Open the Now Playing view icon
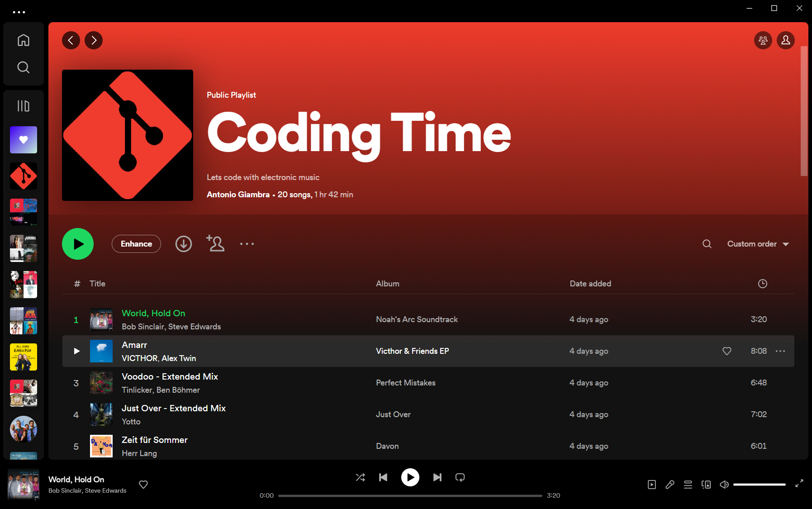Image resolution: width=812 pixels, height=509 pixels. pyautogui.click(x=652, y=485)
